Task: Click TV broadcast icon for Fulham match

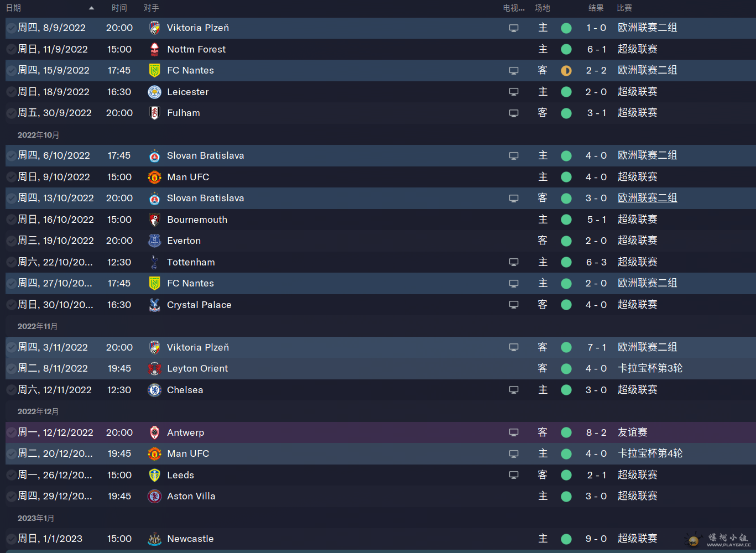Action: (x=514, y=113)
